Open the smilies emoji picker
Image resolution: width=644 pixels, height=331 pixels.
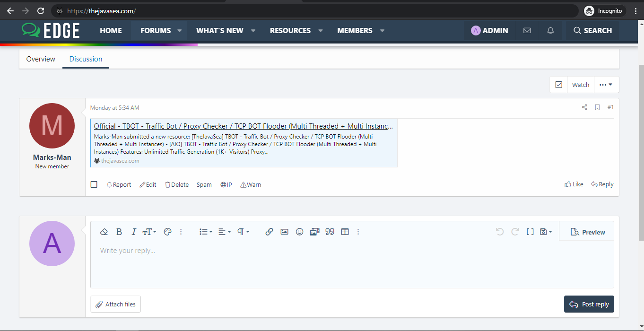pyautogui.click(x=299, y=232)
